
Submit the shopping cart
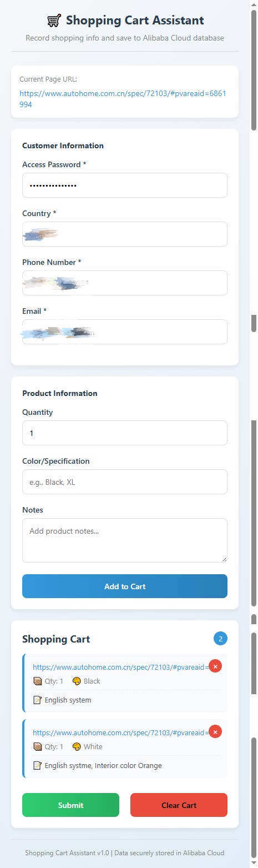click(x=70, y=805)
